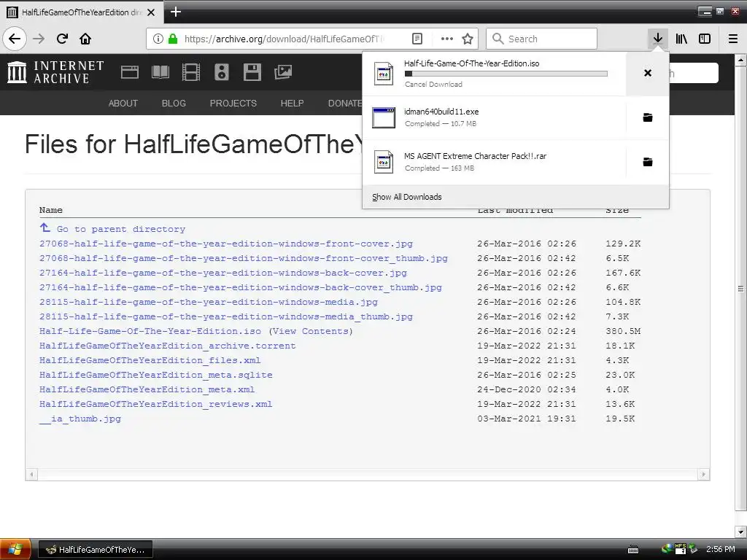Open HalfLifeGameOfTheYearEdition_reviews.xml link
The width and height of the screenshot is (747, 560).
coord(156,404)
